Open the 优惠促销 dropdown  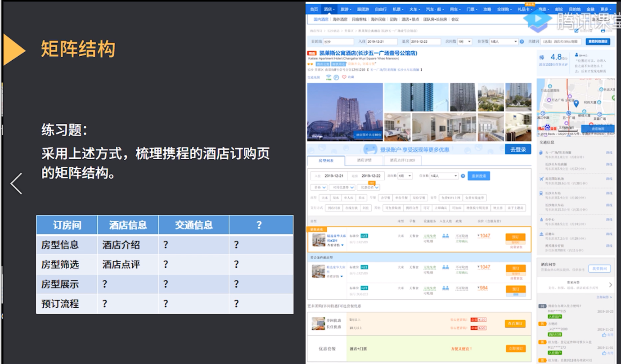point(369,187)
